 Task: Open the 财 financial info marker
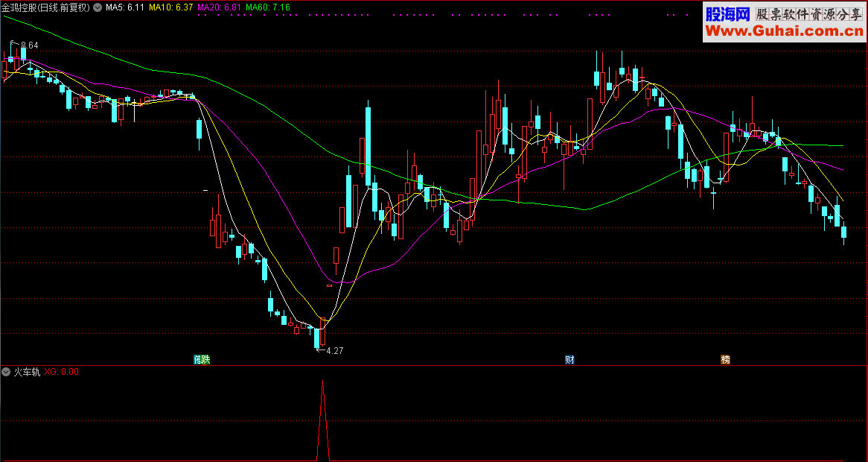[x=569, y=359]
